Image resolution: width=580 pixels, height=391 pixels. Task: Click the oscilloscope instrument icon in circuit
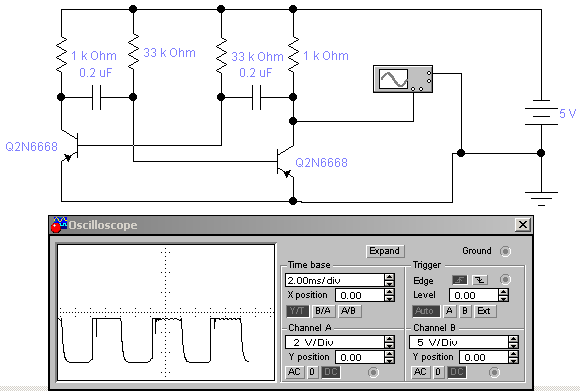pos(403,79)
